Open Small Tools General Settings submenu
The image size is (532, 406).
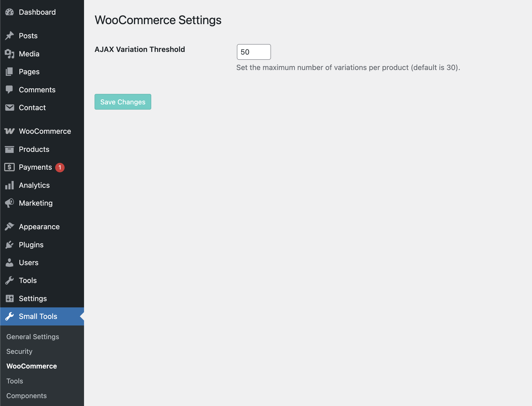click(x=33, y=337)
